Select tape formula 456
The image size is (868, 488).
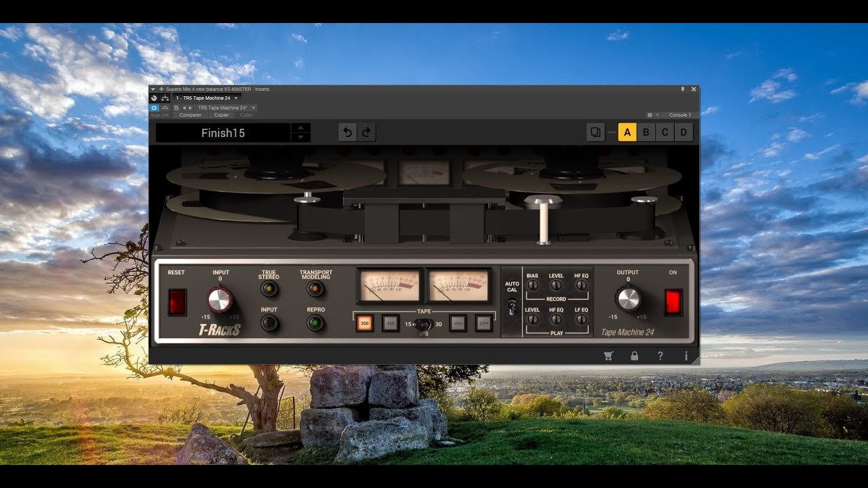390,323
